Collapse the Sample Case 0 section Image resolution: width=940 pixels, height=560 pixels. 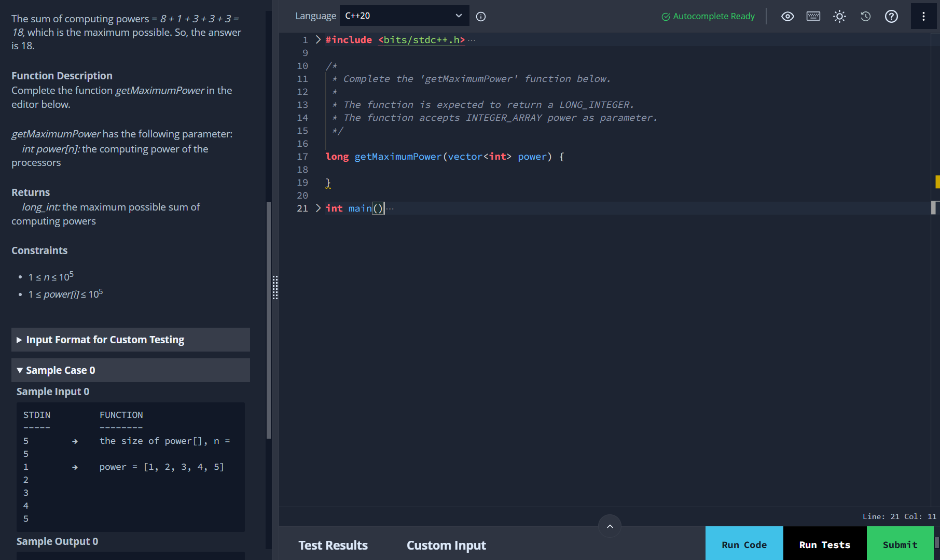point(131,370)
